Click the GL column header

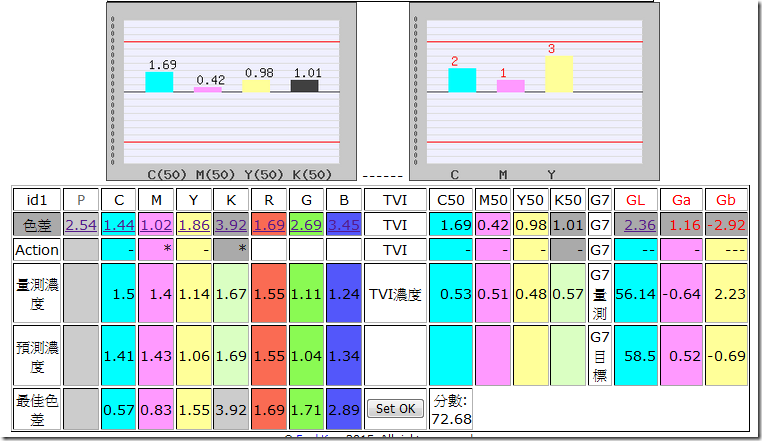click(636, 200)
